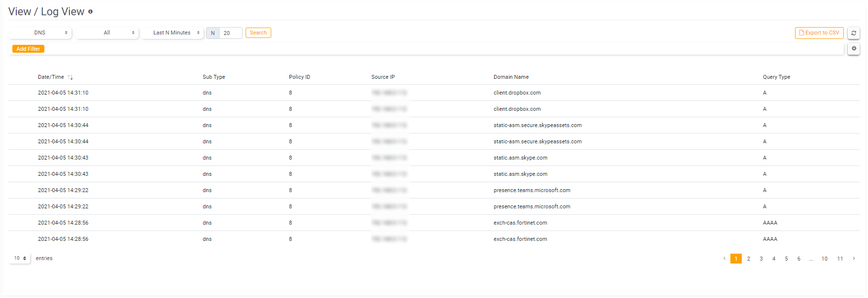
Task: Go to next page chevron
Action: (854, 259)
